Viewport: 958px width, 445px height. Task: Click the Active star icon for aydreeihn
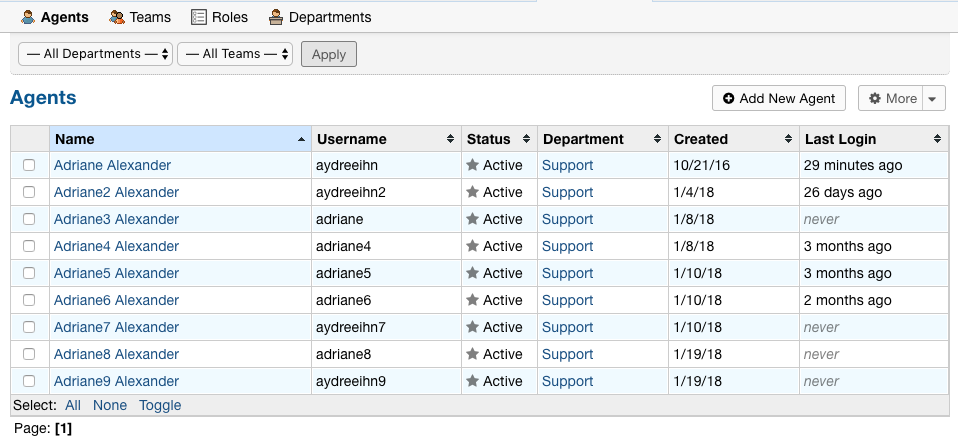point(472,165)
